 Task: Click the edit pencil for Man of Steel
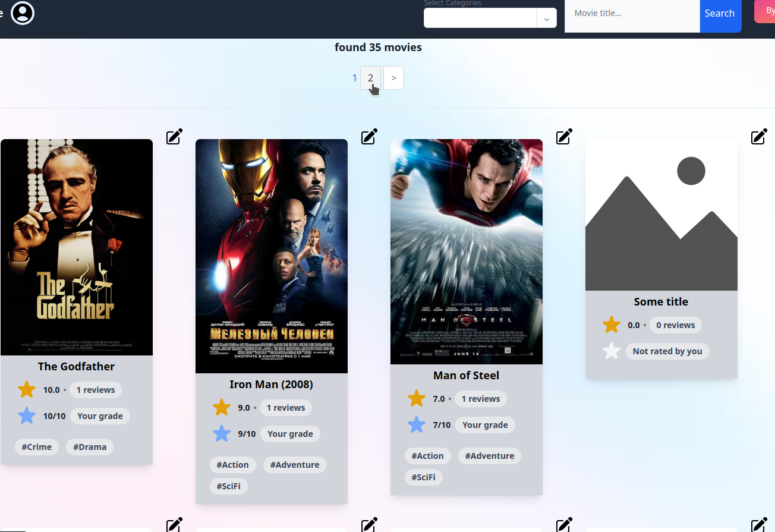564,136
